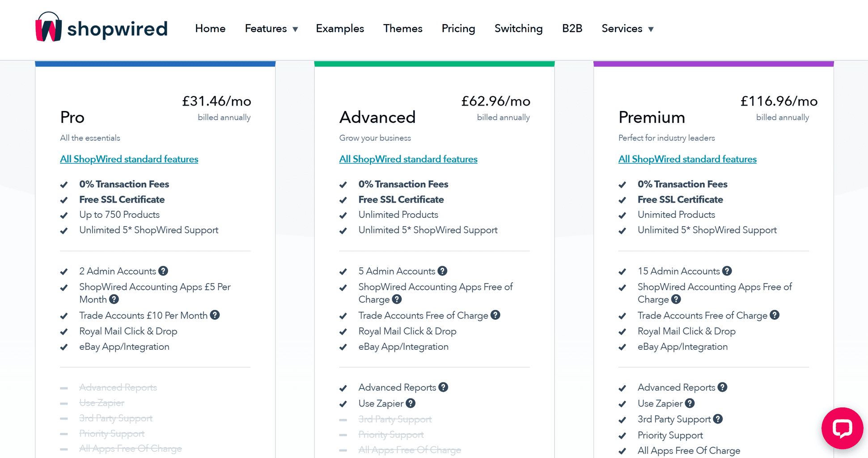Open Premium plan's All ShopWired standard features link
The height and width of the screenshot is (458, 868).
pos(687,159)
